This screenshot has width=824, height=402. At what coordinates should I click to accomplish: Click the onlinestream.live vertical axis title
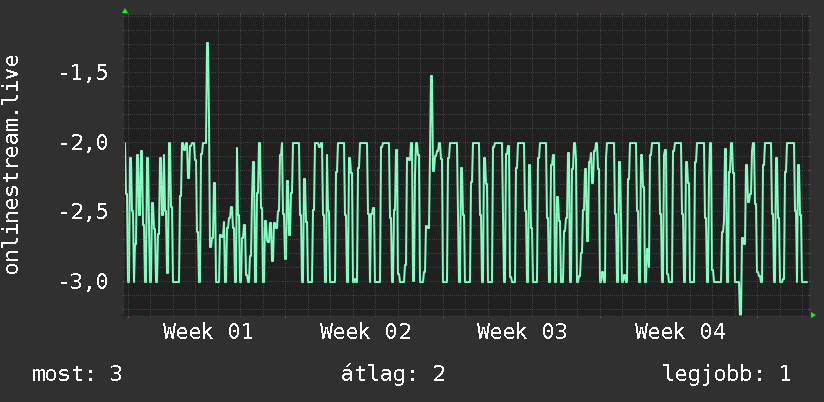pyautogui.click(x=11, y=164)
